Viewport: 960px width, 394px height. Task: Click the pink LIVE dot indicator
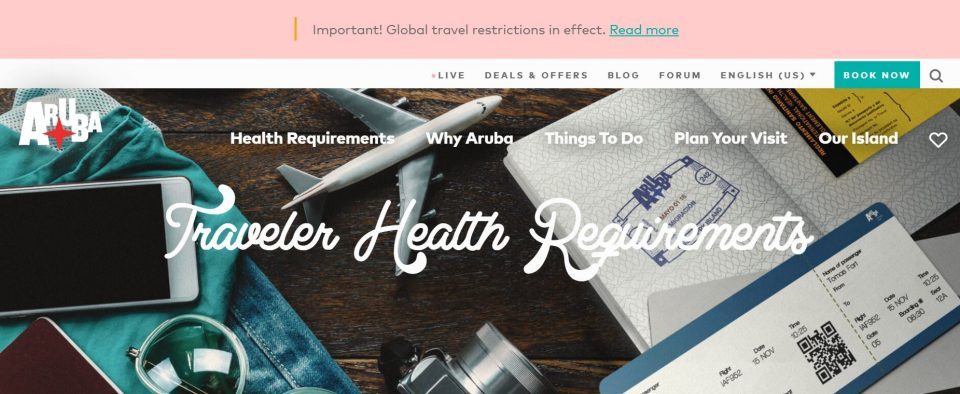(x=433, y=76)
